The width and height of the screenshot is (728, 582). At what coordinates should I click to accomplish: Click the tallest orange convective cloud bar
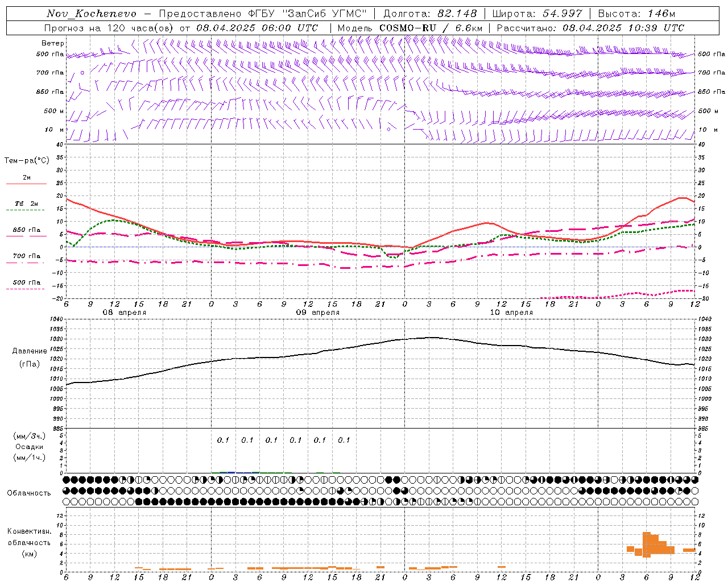647,544
